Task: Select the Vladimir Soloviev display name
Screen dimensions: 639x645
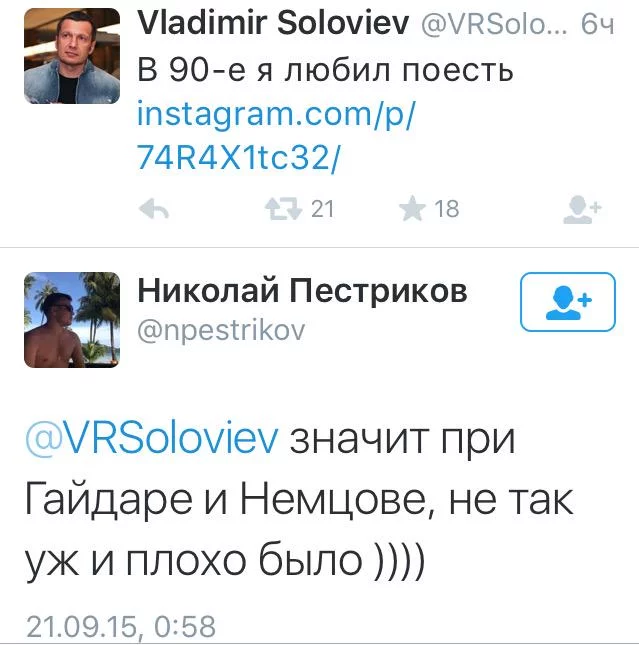Action: (273, 23)
